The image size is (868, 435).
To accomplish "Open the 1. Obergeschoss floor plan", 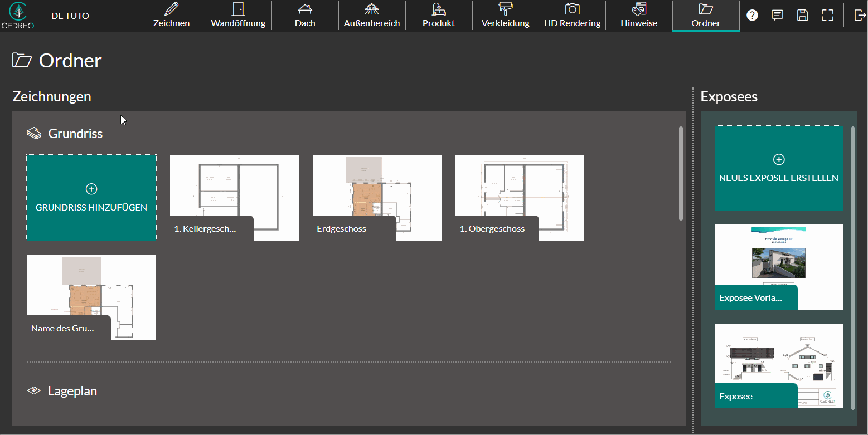I will pos(520,197).
